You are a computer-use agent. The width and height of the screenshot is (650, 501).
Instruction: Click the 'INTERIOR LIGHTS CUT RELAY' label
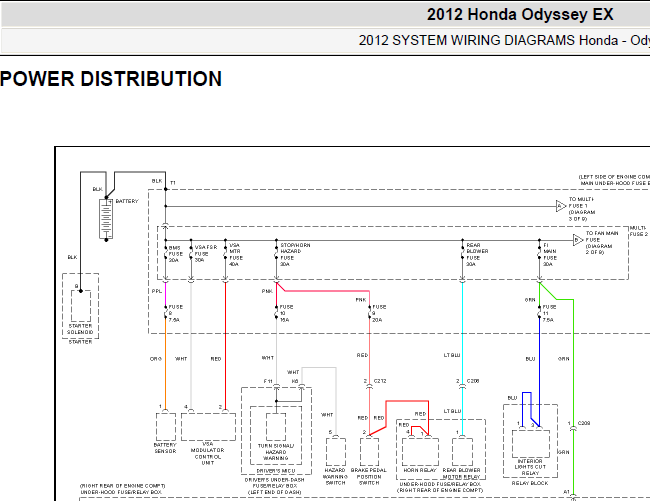click(x=530, y=467)
